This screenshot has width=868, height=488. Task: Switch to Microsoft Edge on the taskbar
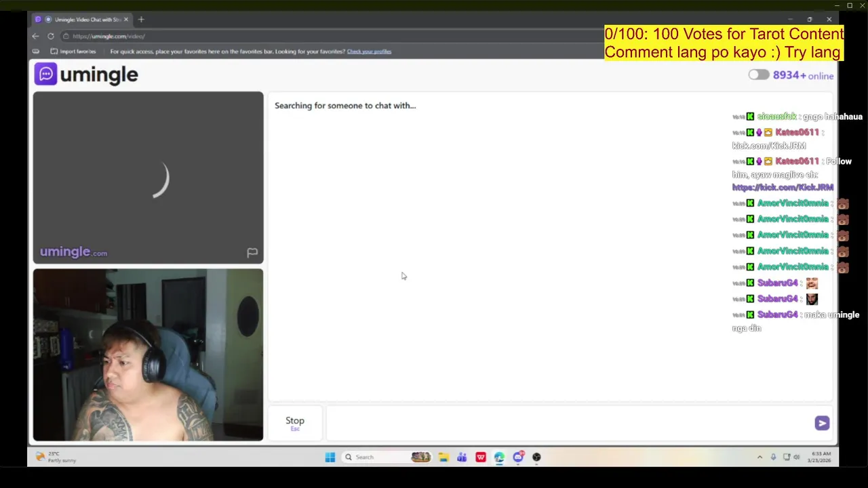pyautogui.click(x=499, y=457)
